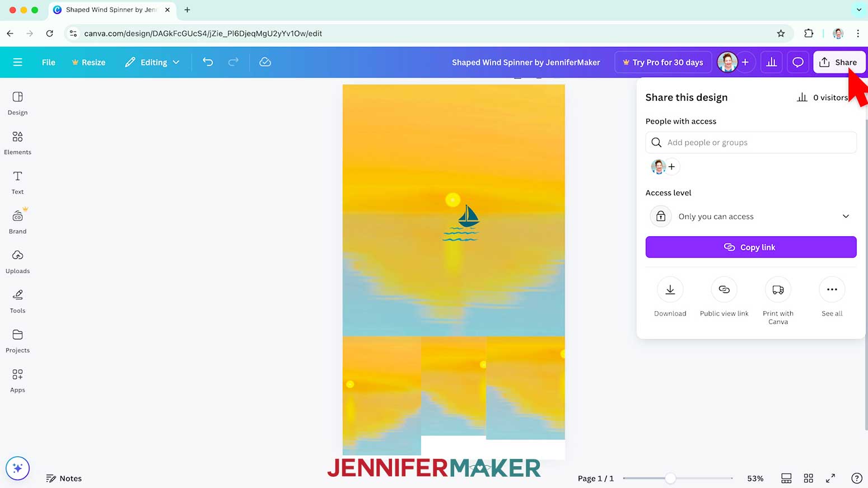Open the Elements side panel
Screen dimensions: 868x488
tap(17, 143)
